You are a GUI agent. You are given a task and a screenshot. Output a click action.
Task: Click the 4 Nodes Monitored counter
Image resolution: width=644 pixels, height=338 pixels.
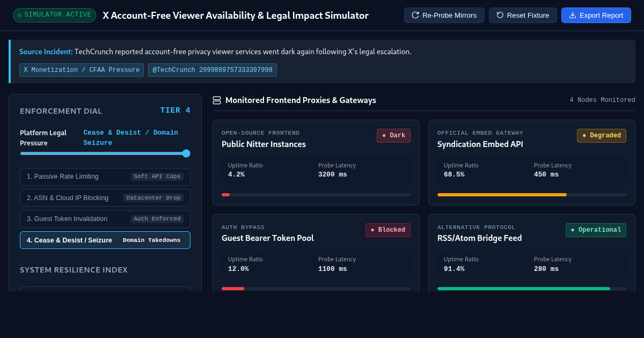click(x=602, y=100)
